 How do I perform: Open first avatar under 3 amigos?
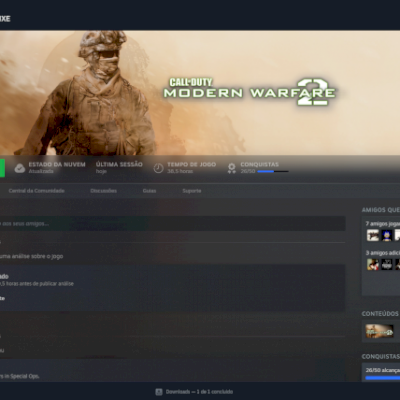coord(373,264)
